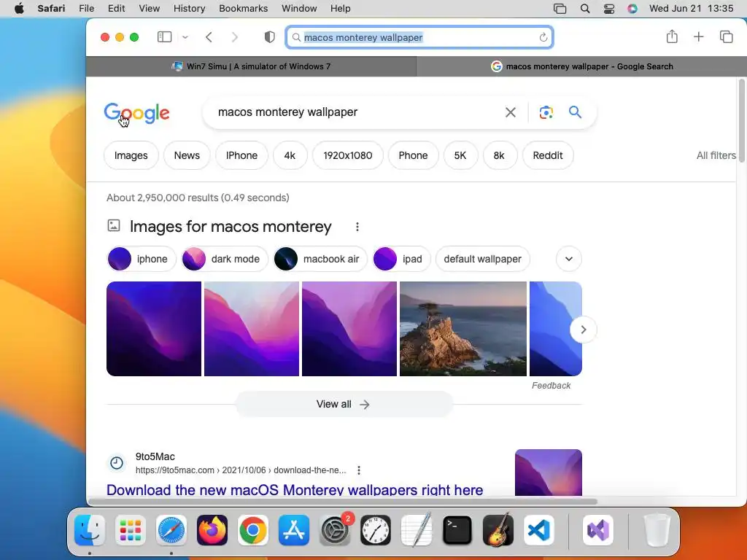Open more options for Images section

pos(357,227)
